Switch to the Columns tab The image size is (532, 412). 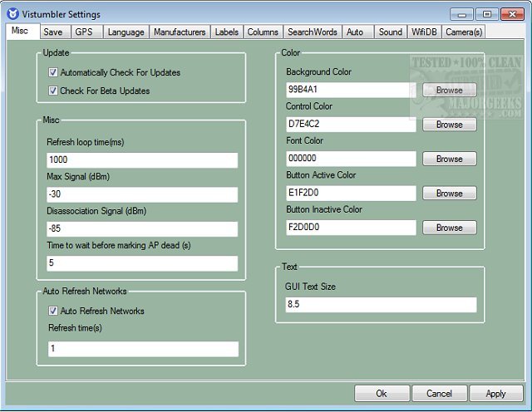click(x=263, y=32)
